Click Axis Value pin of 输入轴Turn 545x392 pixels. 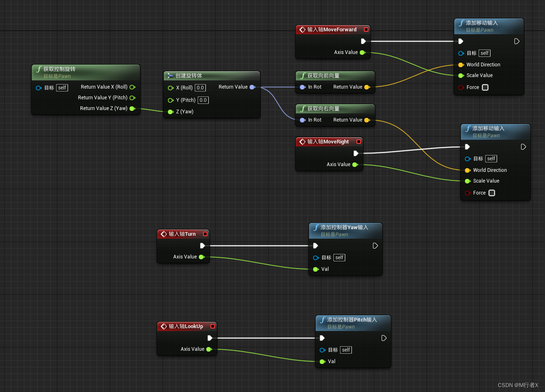[202, 257]
